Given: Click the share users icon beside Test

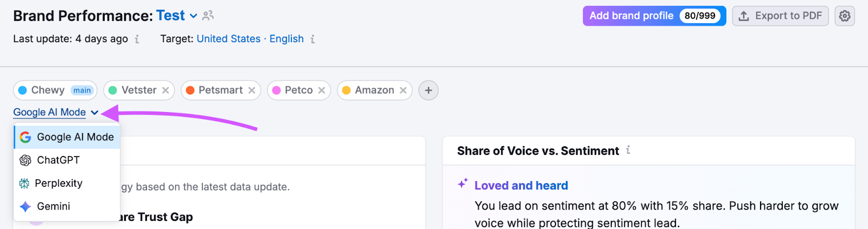Looking at the screenshot, I should click(x=208, y=16).
